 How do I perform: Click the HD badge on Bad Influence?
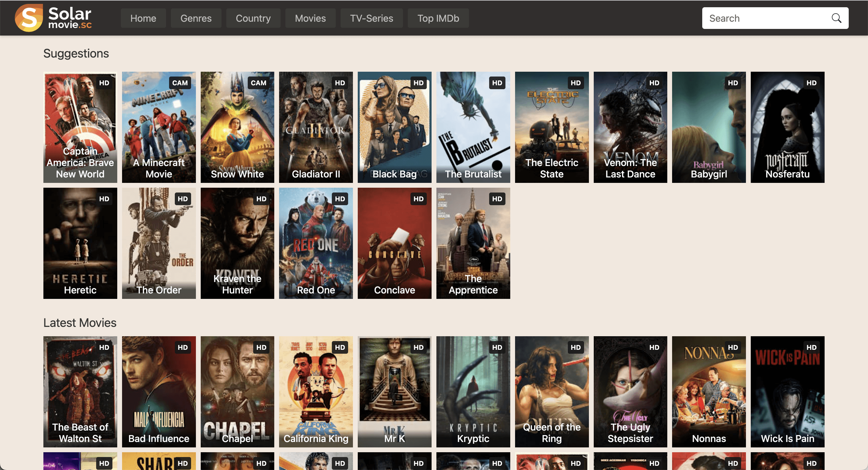(x=183, y=347)
